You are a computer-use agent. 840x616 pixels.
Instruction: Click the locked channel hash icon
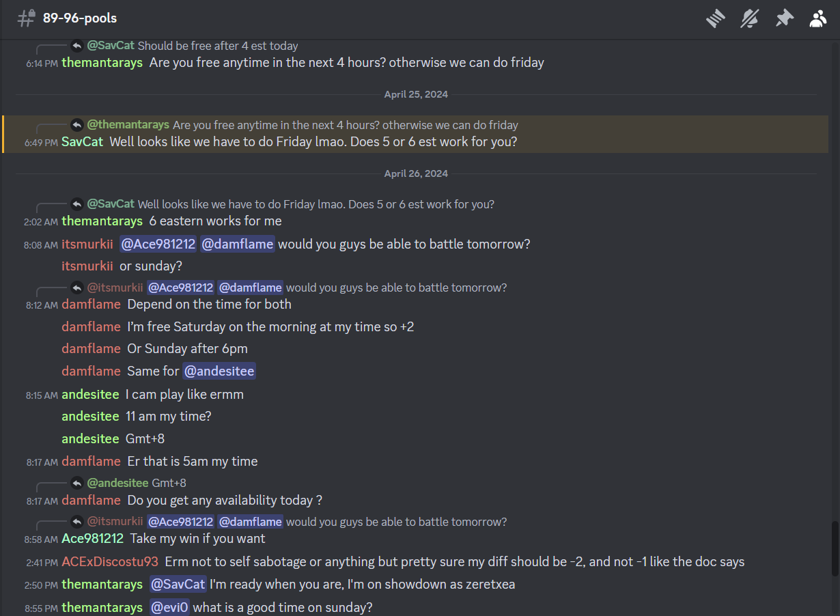(x=26, y=18)
